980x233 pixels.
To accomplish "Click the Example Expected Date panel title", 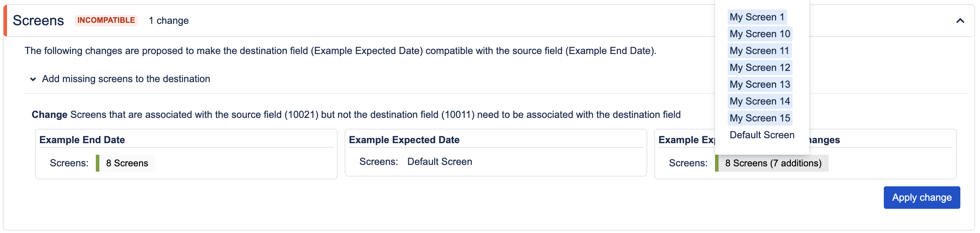I will pyautogui.click(x=404, y=140).
